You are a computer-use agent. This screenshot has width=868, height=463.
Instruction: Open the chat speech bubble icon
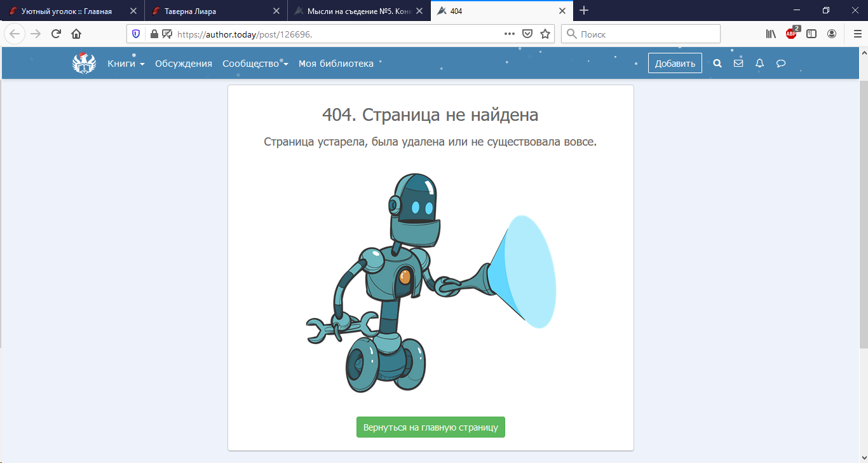coord(781,64)
